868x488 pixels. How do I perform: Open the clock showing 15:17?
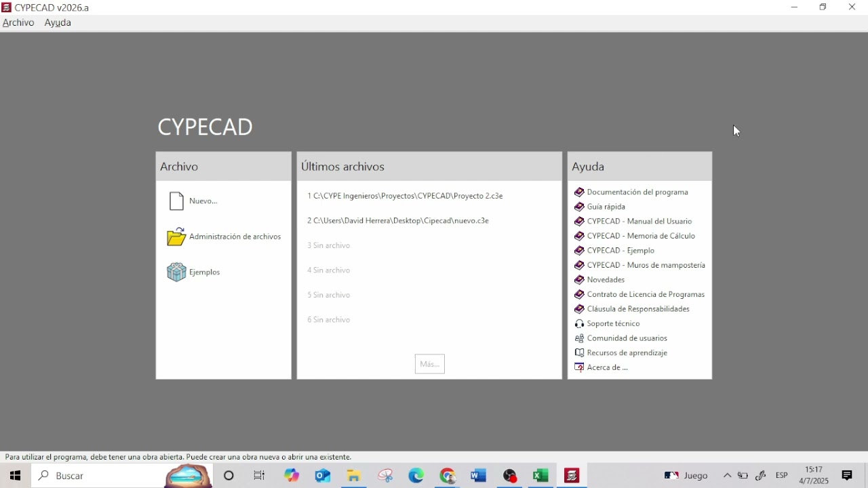(x=814, y=476)
